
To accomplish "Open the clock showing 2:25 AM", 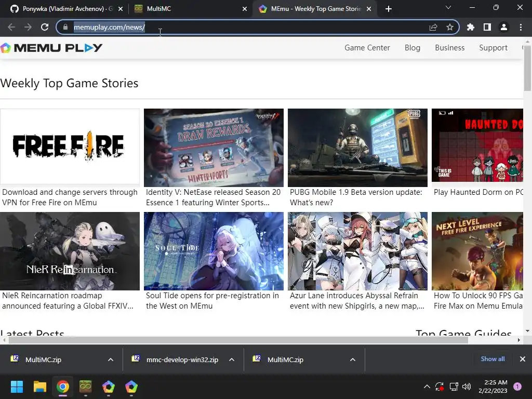I will pos(493,387).
